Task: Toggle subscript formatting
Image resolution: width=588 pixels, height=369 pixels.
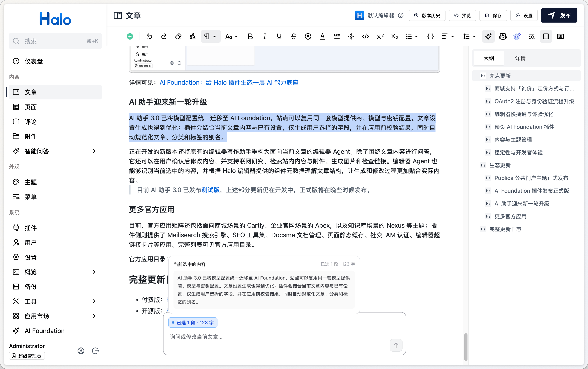Action: 395,37
